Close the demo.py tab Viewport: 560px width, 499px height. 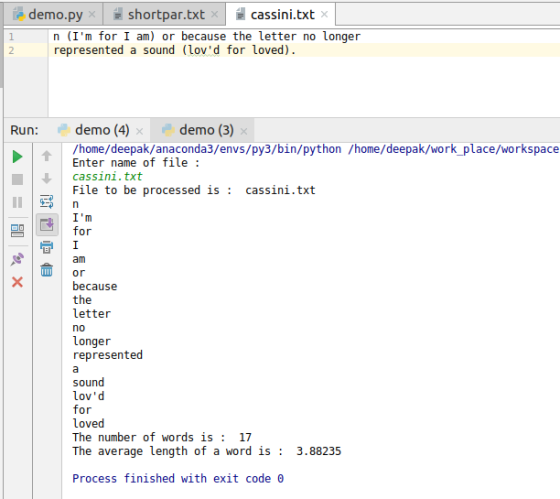92,15
